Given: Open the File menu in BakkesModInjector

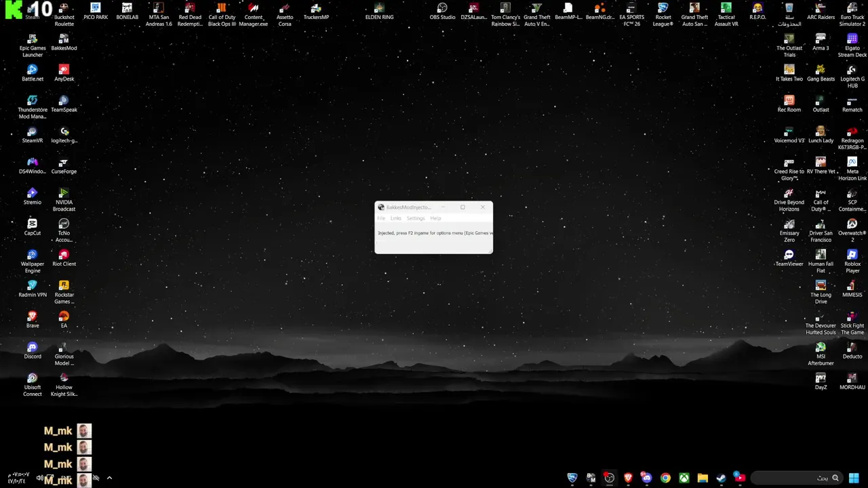Looking at the screenshot, I should pos(381,218).
